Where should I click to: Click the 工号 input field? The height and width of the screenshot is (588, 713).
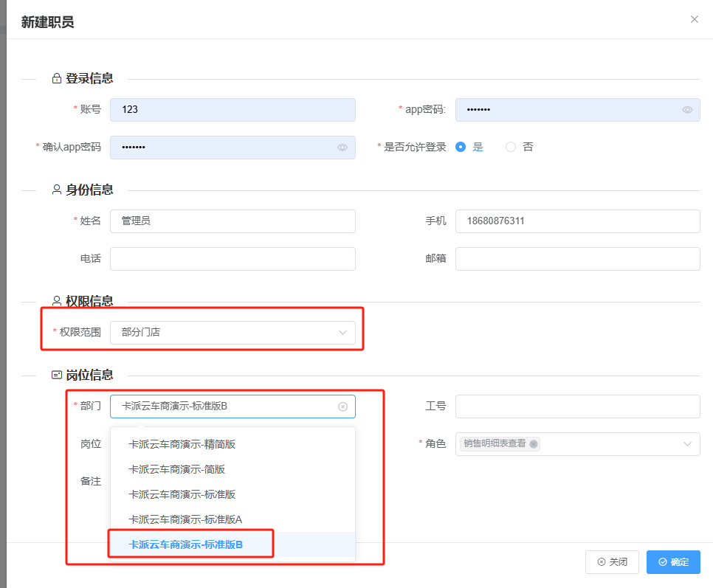pyautogui.click(x=577, y=407)
